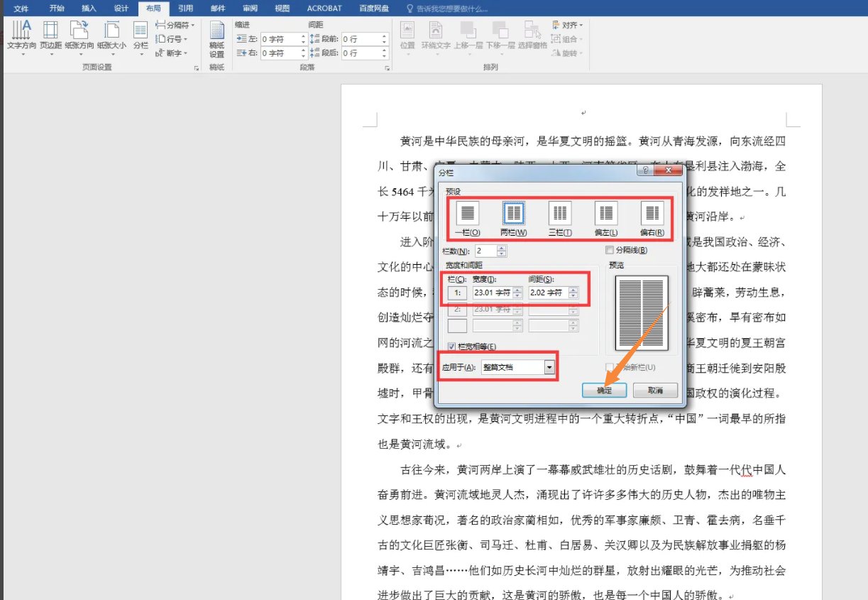Image resolution: width=868 pixels, height=600 pixels.
Task: Uncheck the 栏宽相等 equal column width box
Action: tap(452, 346)
